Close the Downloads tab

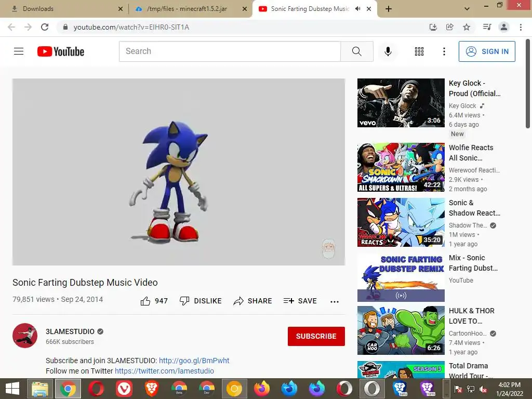pos(121,9)
